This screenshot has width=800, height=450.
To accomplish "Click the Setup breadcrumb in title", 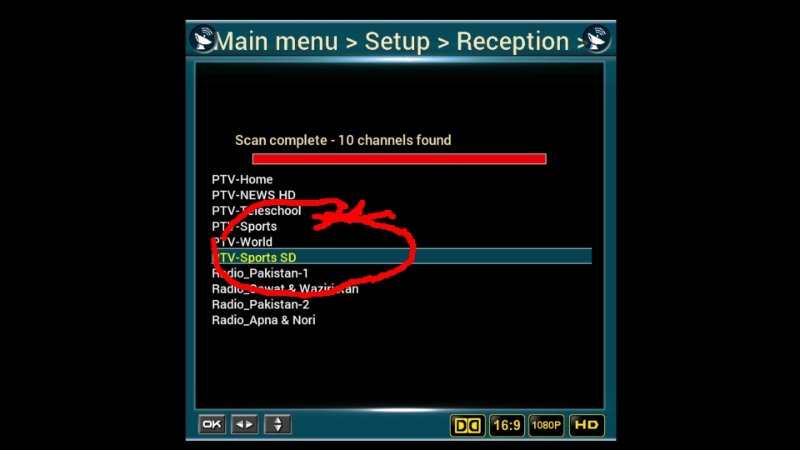I will [x=397, y=41].
